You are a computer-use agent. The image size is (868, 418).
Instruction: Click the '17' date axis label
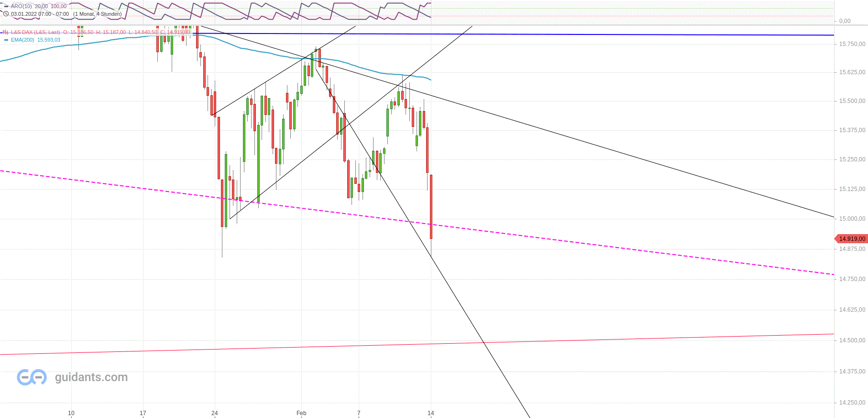tap(143, 413)
